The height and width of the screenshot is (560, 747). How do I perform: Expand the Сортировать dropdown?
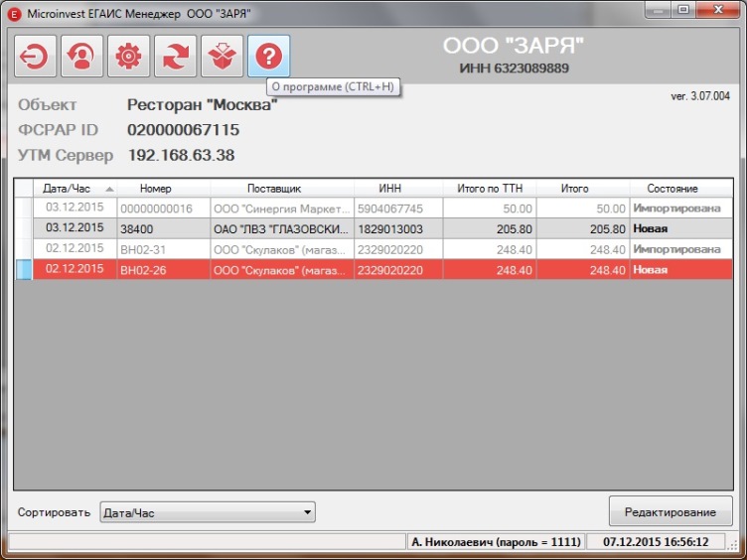tap(308, 513)
